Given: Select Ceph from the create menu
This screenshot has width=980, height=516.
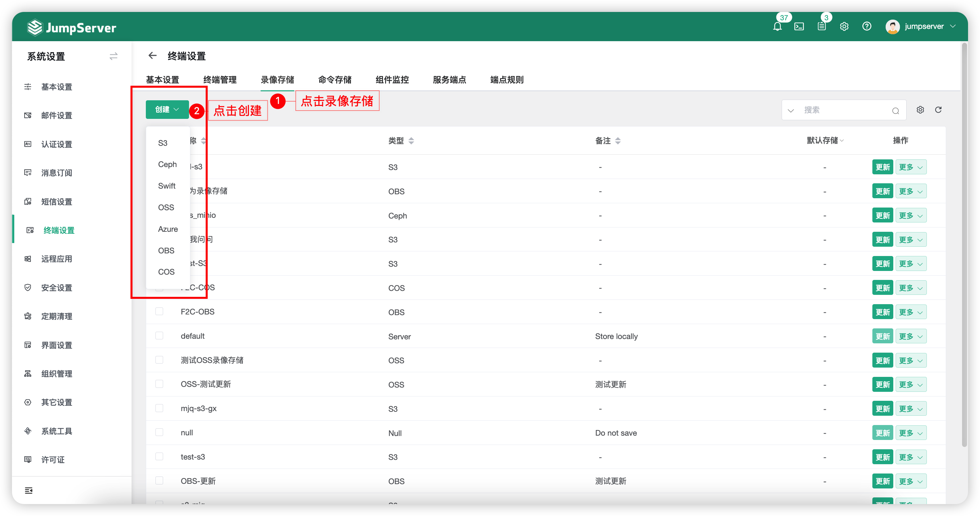Looking at the screenshot, I should 167,164.
